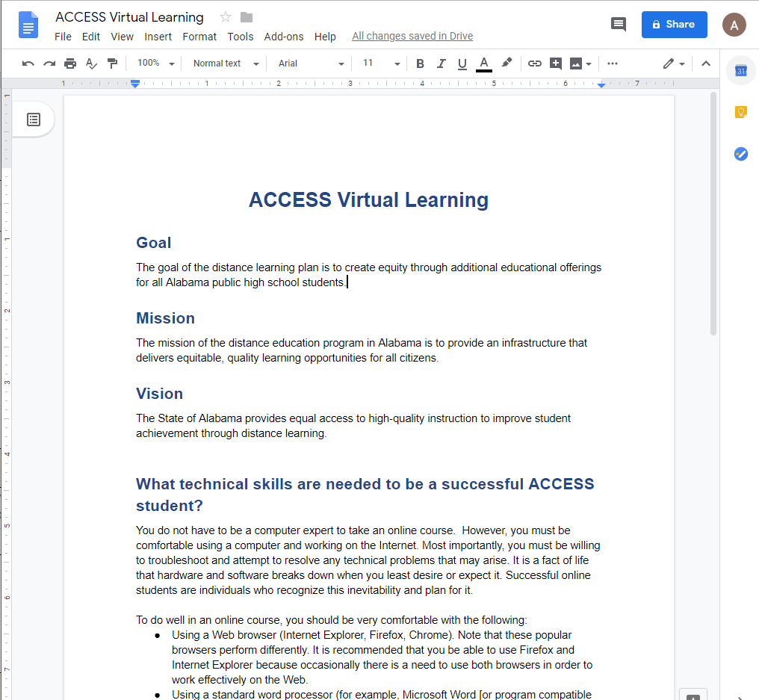This screenshot has height=700, width=759.
Task: Click the Add comment icon in toolbar
Action: [555, 64]
